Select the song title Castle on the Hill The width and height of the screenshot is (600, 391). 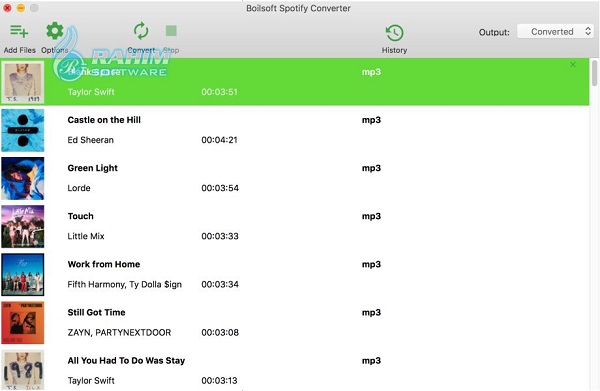point(104,120)
